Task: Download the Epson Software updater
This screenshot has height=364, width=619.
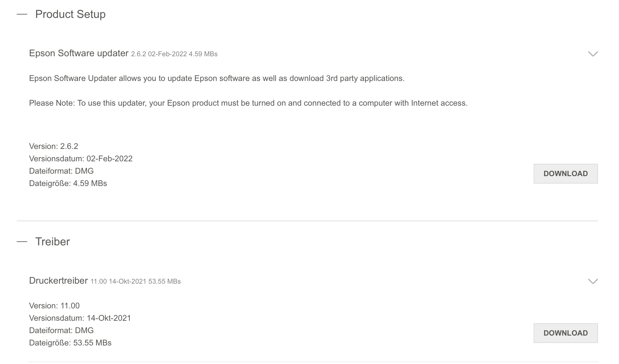Action: [565, 174]
